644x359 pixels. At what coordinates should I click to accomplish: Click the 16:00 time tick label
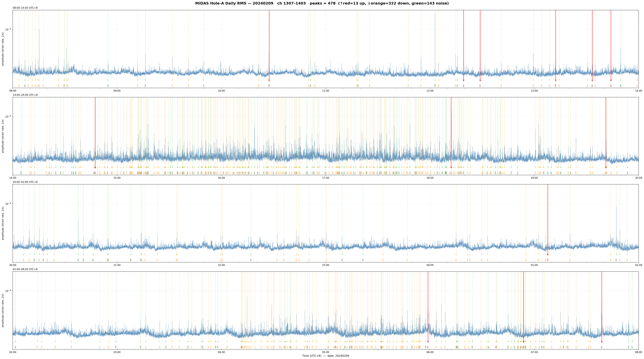pyautogui.click(x=221, y=178)
